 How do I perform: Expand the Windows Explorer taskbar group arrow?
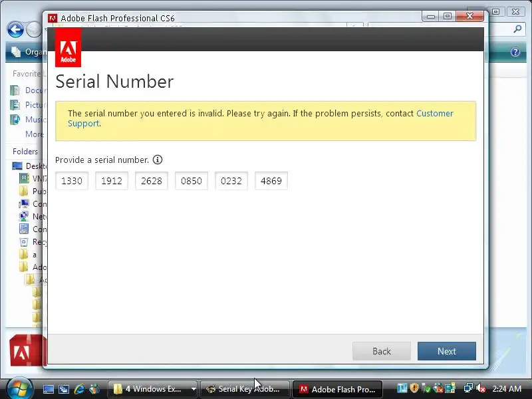(x=194, y=389)
